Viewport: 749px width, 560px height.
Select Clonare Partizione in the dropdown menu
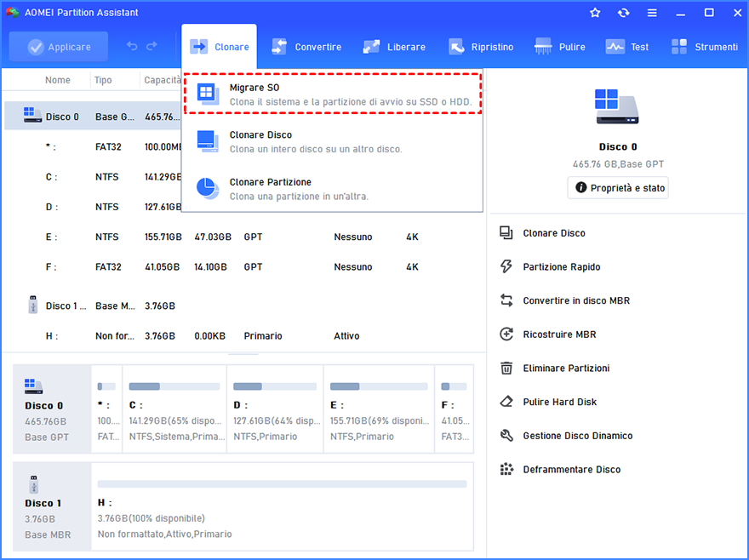point(333,189)
